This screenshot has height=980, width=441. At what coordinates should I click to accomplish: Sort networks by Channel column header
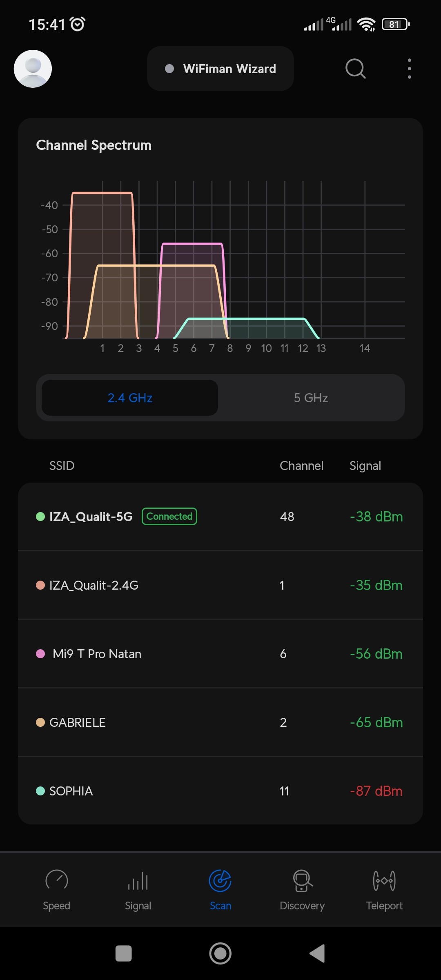[x=301, y=465]
